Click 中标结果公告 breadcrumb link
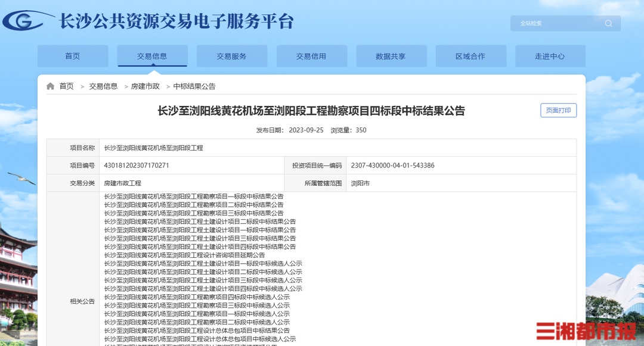Image resolution: width=644 pixels, height=346 pixels. click(194, 86)
